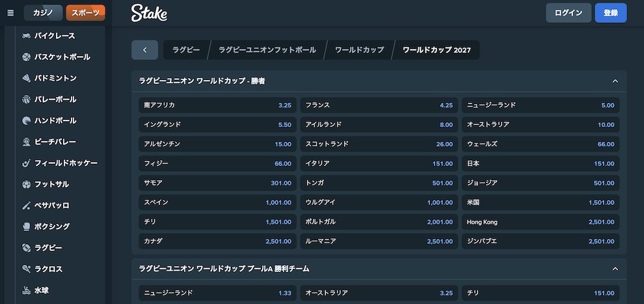Select Pool A チリ at 151.00
This screenshot has height=304, width=644.
541,293
